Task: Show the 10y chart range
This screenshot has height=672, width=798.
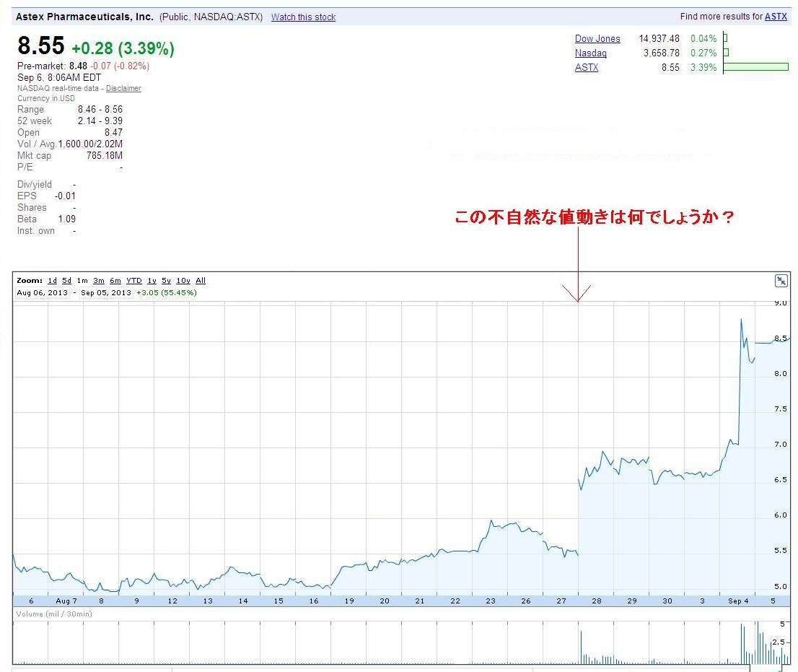Action: click(x=183, y=281)
